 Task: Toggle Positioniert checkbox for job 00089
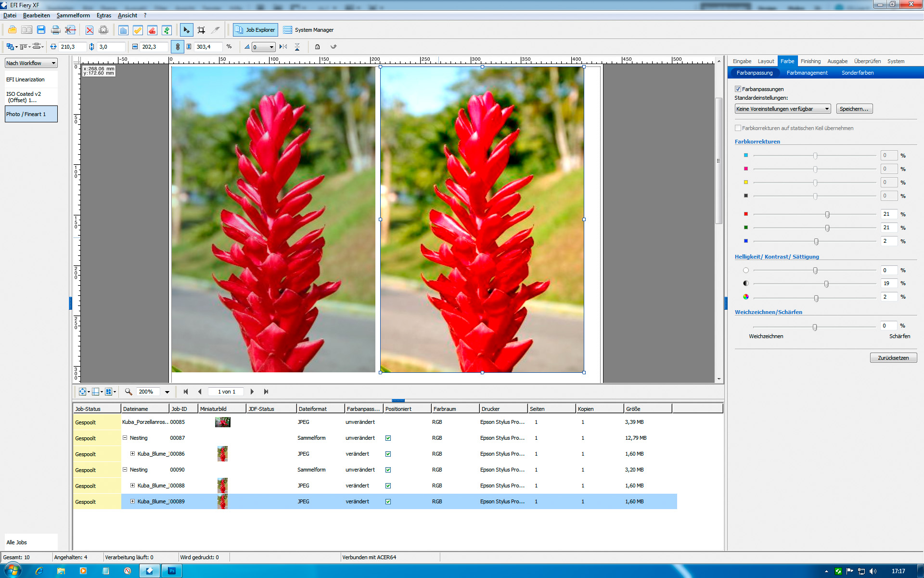pos(388,501)
